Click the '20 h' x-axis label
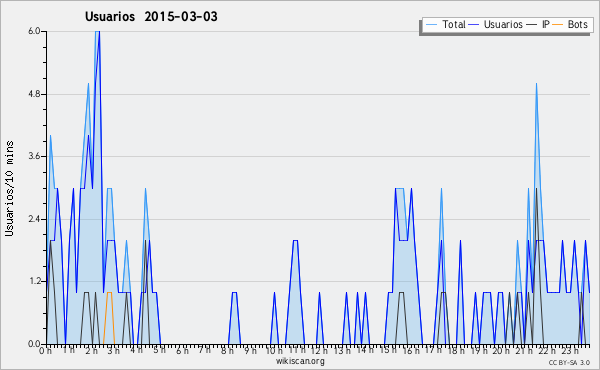600x370 pixels. [x=501, y=350]
